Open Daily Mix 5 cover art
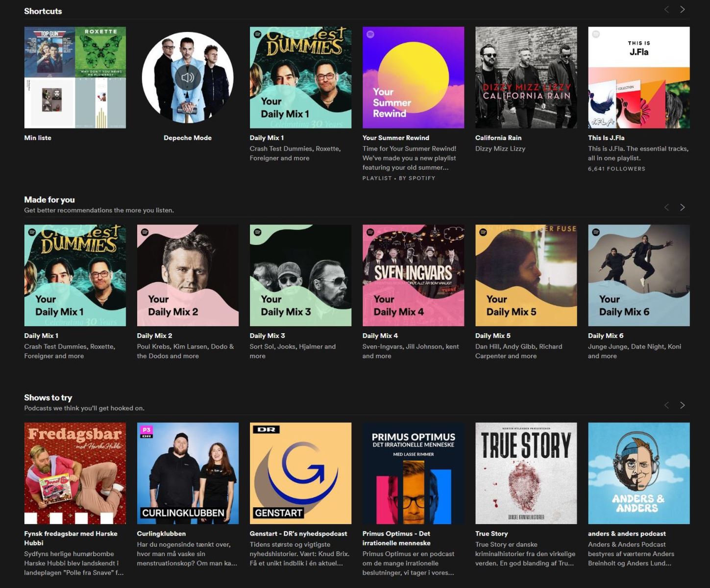710x588 pixels. tap(526, 275)
